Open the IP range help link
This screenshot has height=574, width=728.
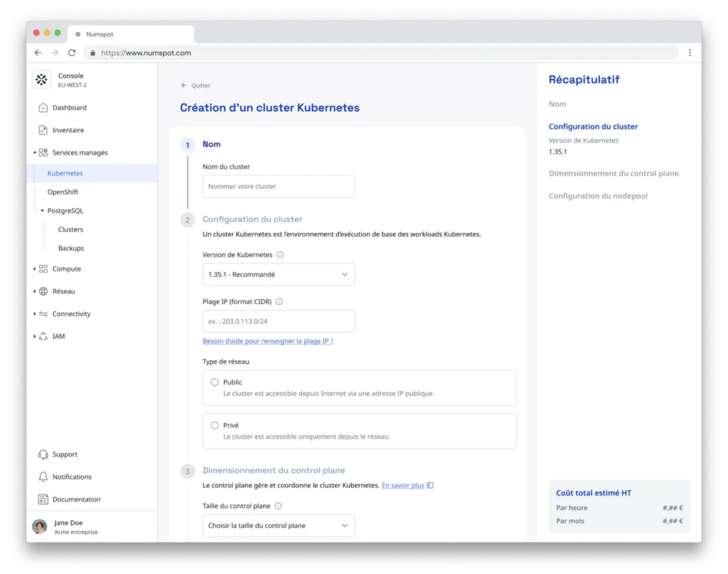coord(268,341)
